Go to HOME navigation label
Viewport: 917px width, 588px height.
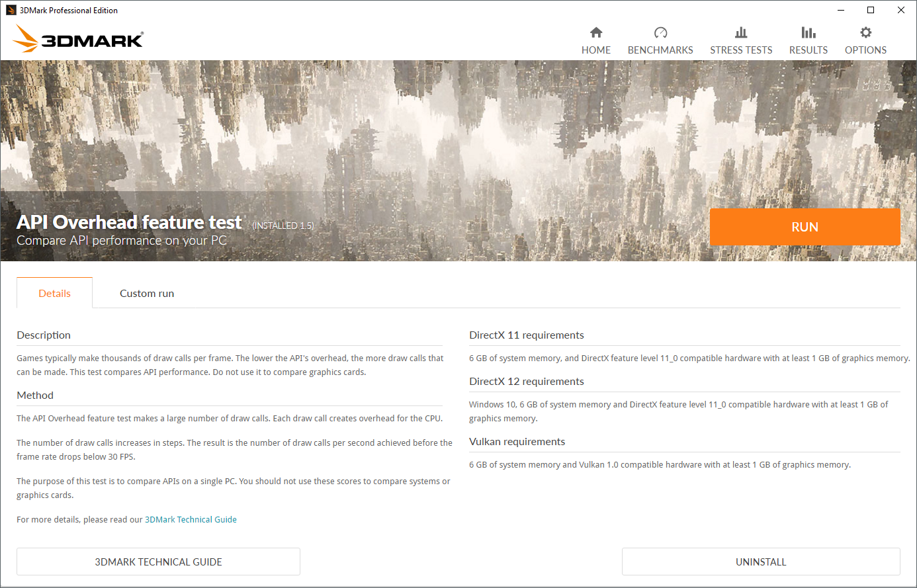(596, 50)
